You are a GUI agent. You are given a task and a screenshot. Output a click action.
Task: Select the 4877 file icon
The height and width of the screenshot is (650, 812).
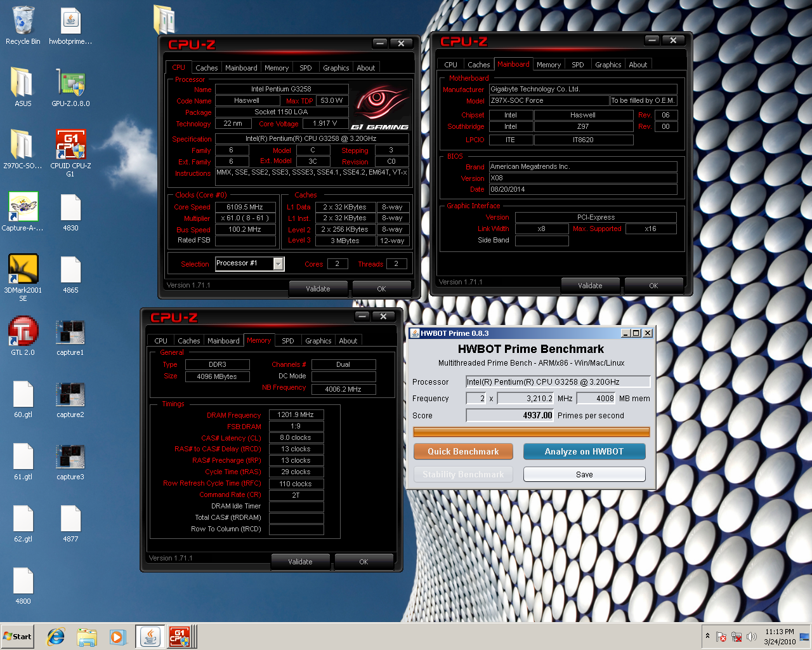tap(70, 522)
